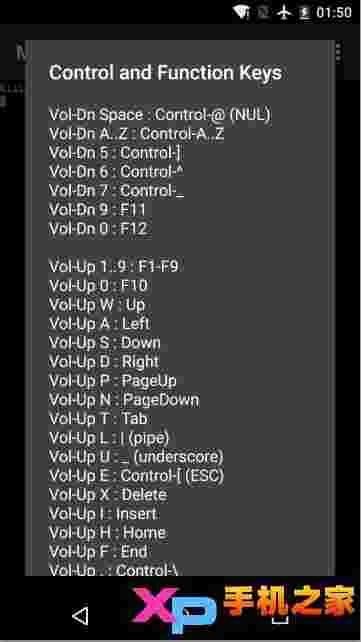Tap the Vol-Dn Space : Control-@ (NUL) line
Viewport: 361px width, 642px height.
coord(160,115)
